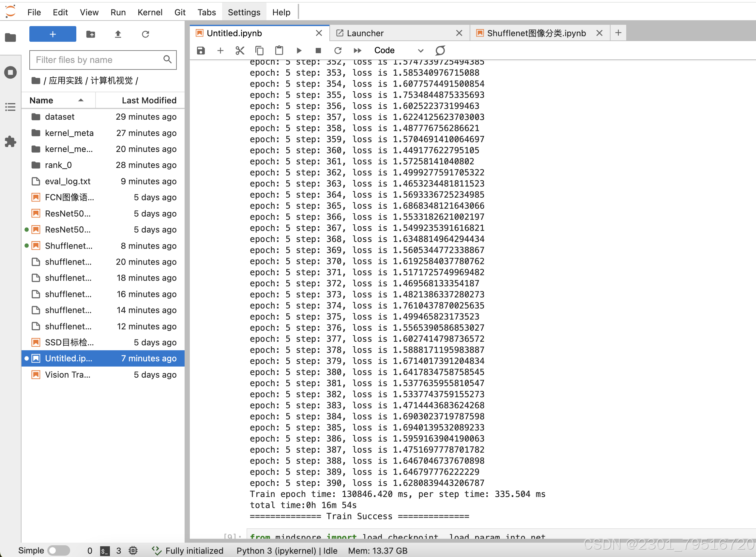The height and width of the screenshot is (557, 756).
Task: Open the Extension Manager puzzle icon
Action: [10, 142]
